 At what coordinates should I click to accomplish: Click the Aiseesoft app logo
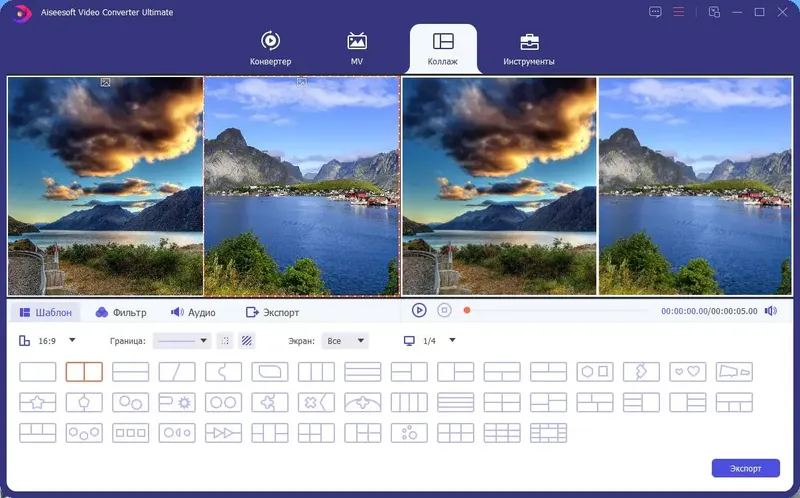click(x=21, y=13)
